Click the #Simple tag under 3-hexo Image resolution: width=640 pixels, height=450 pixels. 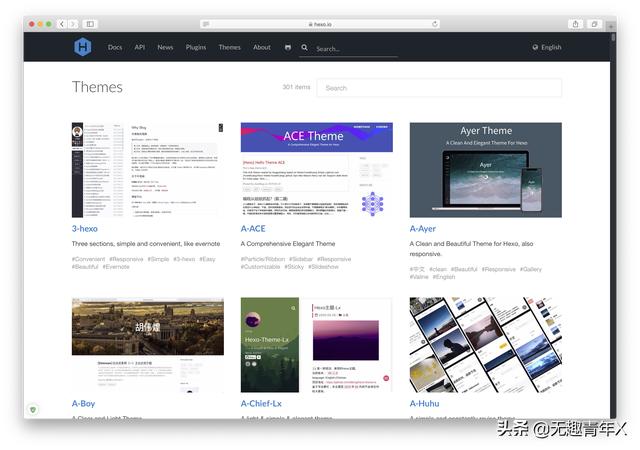tap(158, 259)
